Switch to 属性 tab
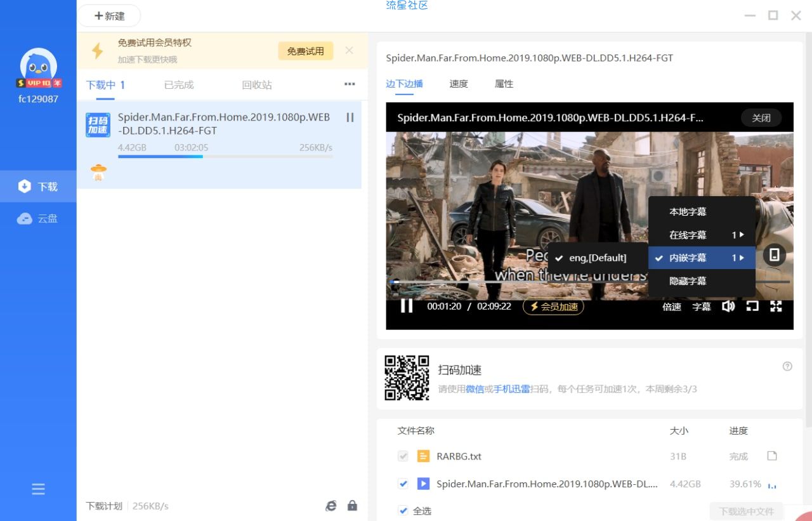 [504, 84]
